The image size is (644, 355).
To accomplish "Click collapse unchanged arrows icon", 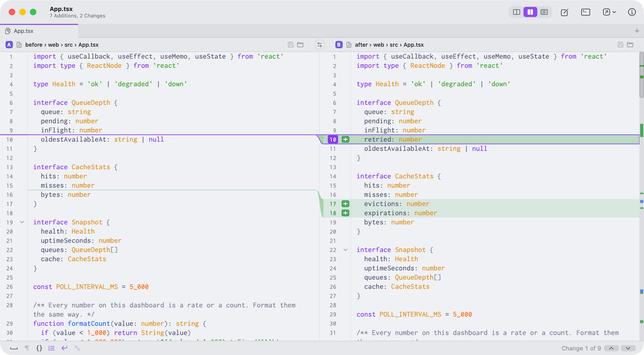I will 77,348.
